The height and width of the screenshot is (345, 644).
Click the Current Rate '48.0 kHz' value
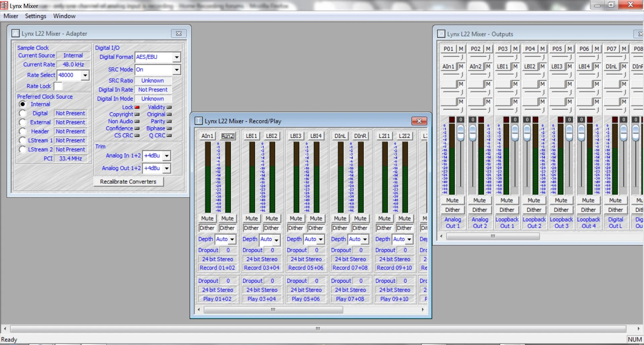(73, 64)
